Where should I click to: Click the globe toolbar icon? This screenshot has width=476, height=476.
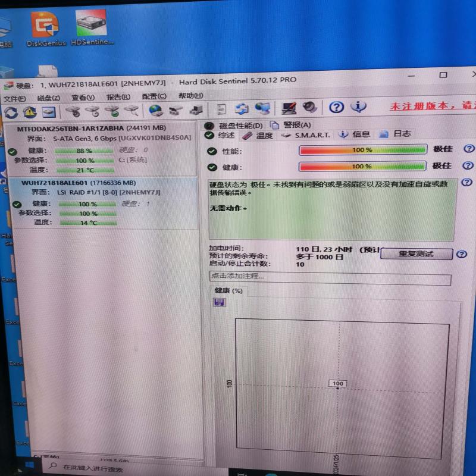click(156, 110)
